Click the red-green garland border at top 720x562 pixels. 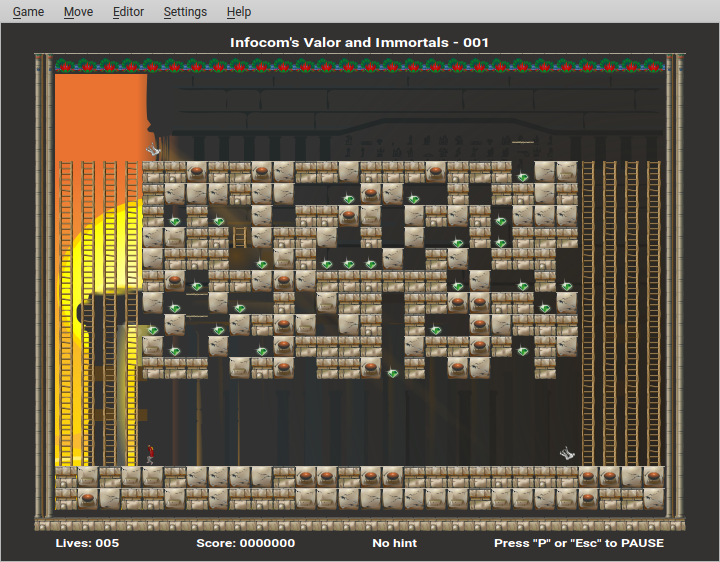click(x=360, y=67)
